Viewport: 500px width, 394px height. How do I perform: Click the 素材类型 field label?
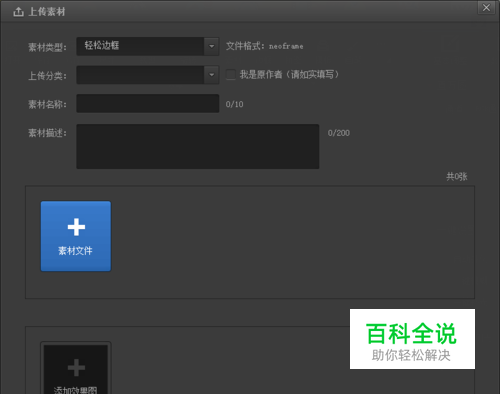click(x=47, y=47)
